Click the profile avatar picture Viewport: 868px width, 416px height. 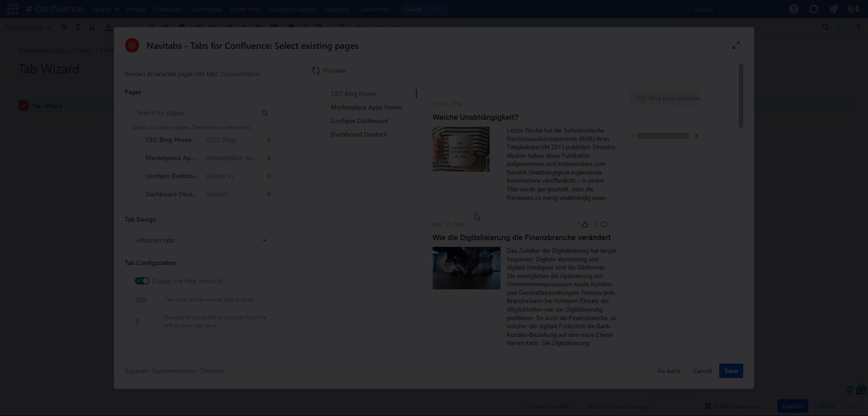click(854, 9)
